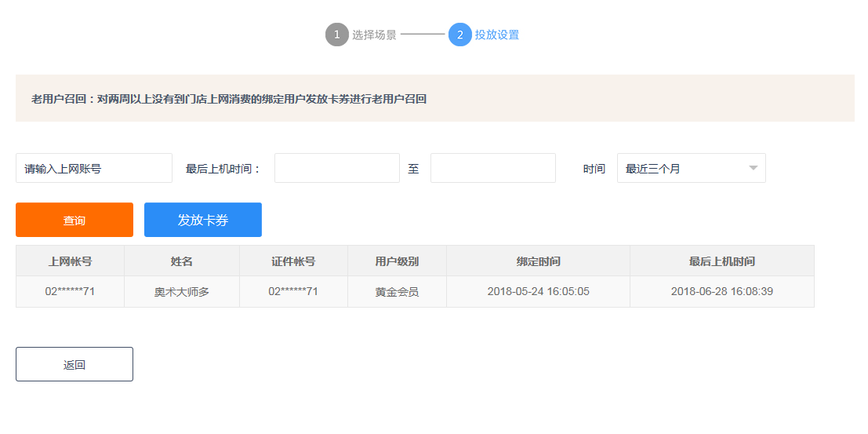
Task: Click the step 2 circle icon
Action: coord(460,35)
